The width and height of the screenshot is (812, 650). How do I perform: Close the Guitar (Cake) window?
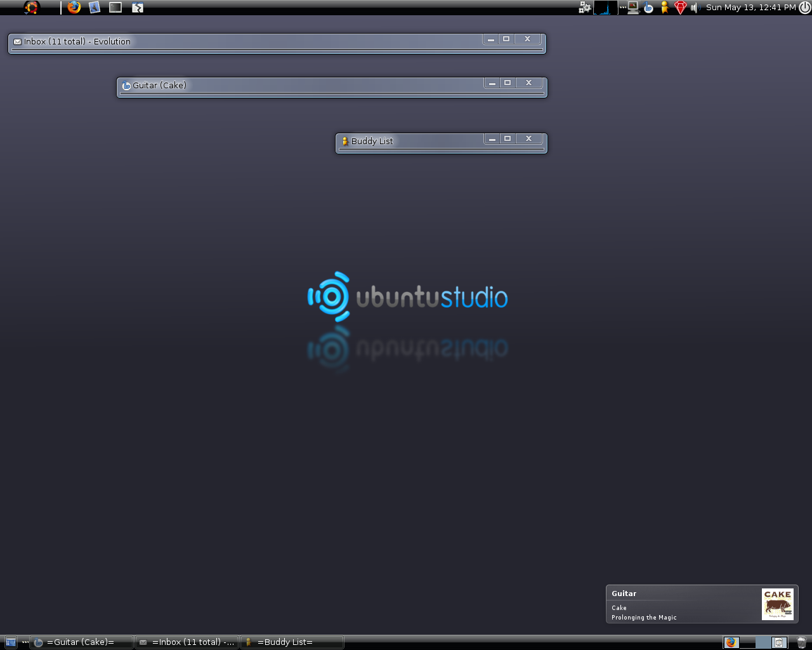coord(528,83)
